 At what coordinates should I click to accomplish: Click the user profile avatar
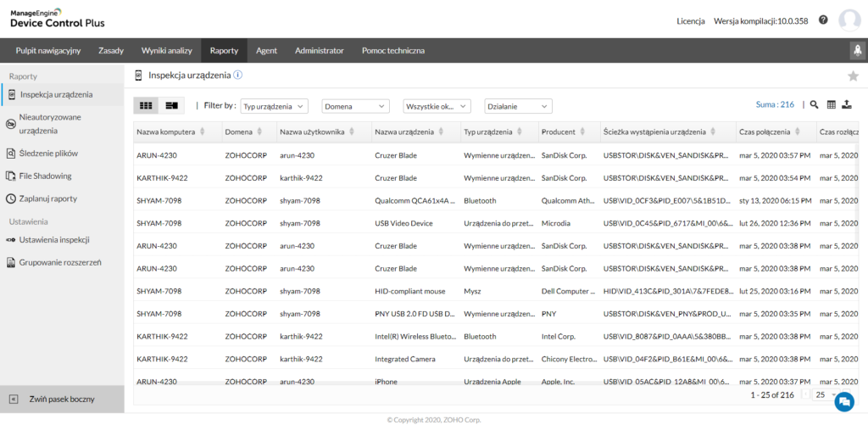click(849, 20)
